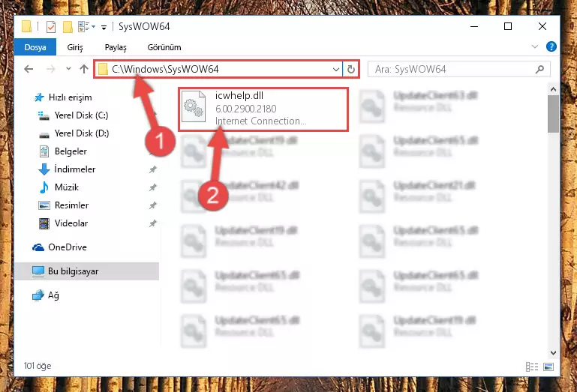Click the vertical scrollbar thumb
This screenshot has width=577, height=392.
(x=553, y=114)
